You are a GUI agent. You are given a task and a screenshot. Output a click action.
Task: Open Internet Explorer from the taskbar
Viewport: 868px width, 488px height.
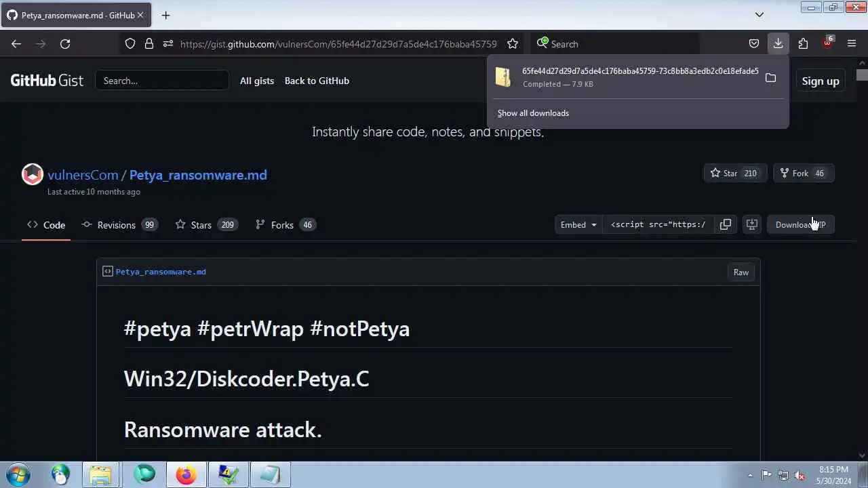point(60,474)
